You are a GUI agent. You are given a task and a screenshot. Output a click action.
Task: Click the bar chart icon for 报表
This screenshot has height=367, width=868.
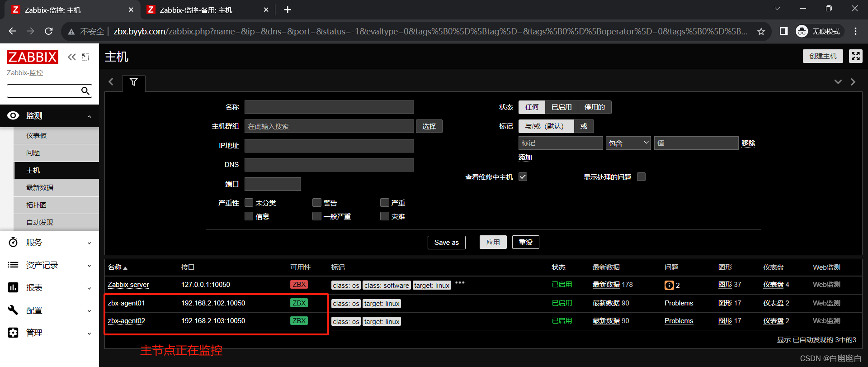coord(13,288)
